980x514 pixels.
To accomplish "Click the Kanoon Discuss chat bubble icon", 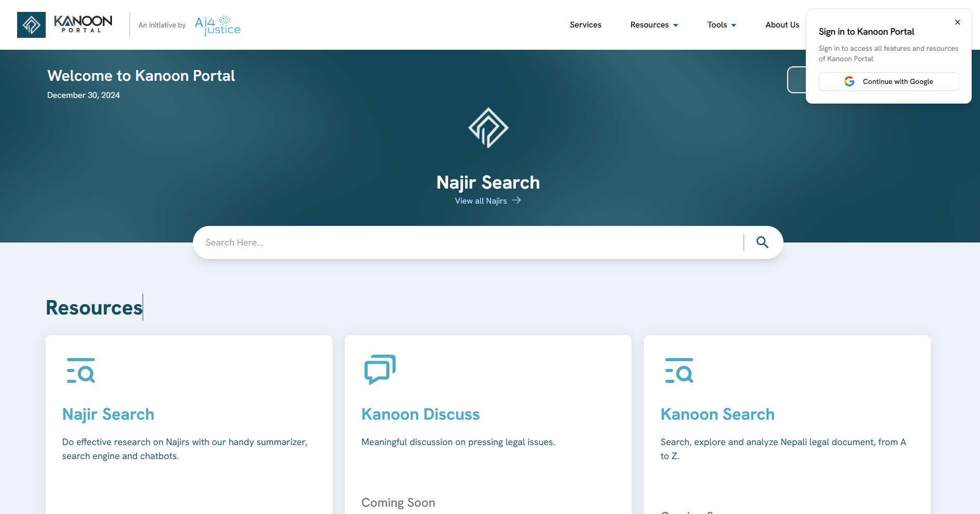I will tap(379, 369).
